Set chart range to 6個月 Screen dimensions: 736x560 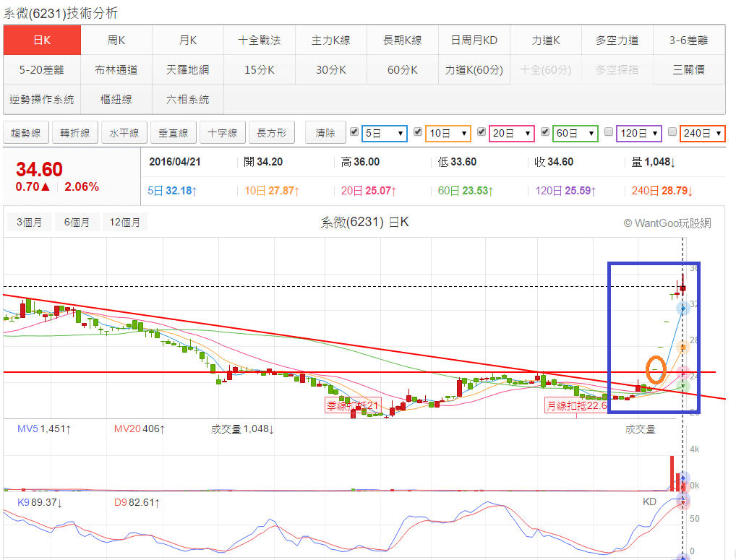77,223
